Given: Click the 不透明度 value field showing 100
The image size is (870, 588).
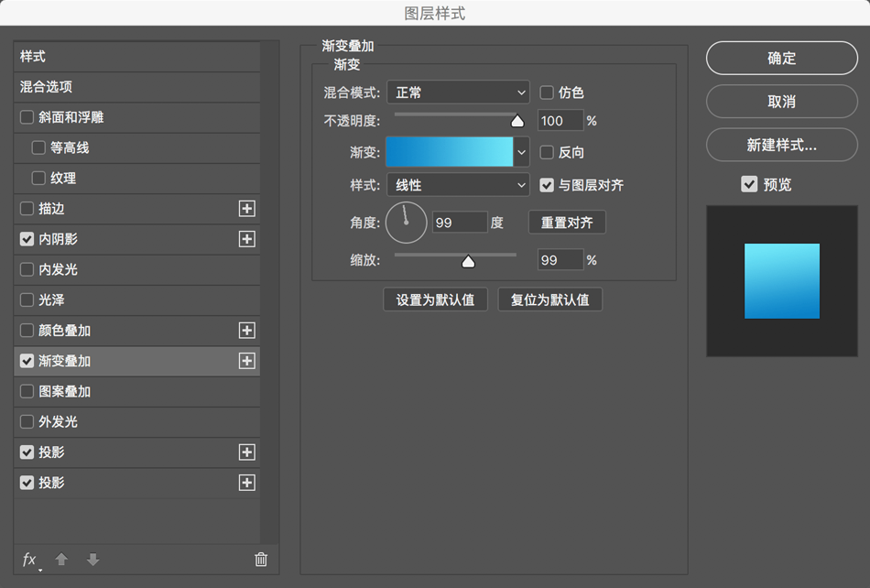Looking at the screenshot, I should (x=560, y=121).
